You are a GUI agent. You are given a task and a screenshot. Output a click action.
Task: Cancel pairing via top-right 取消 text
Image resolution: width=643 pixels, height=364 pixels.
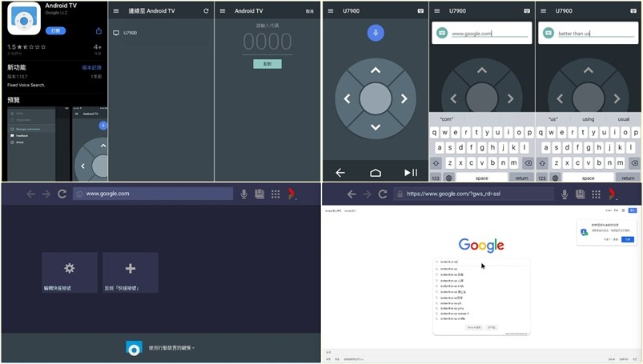(x=310, y=11)
